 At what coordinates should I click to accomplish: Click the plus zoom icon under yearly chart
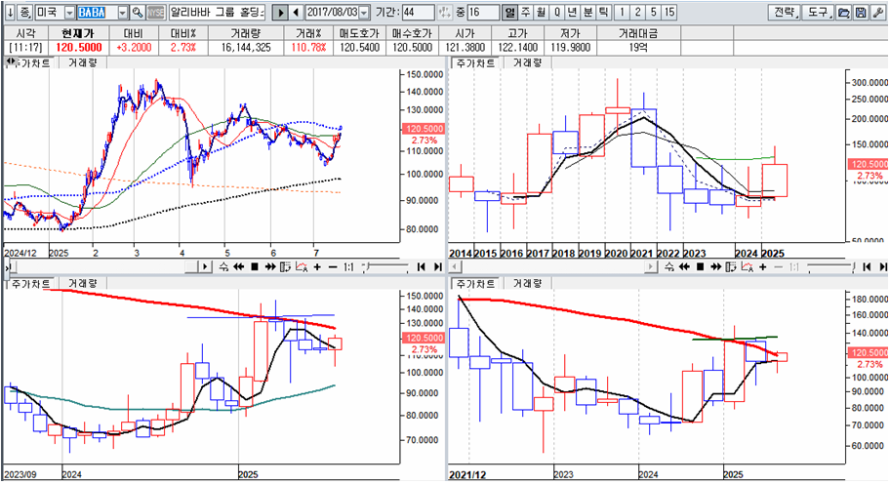(x=763, y=267)
